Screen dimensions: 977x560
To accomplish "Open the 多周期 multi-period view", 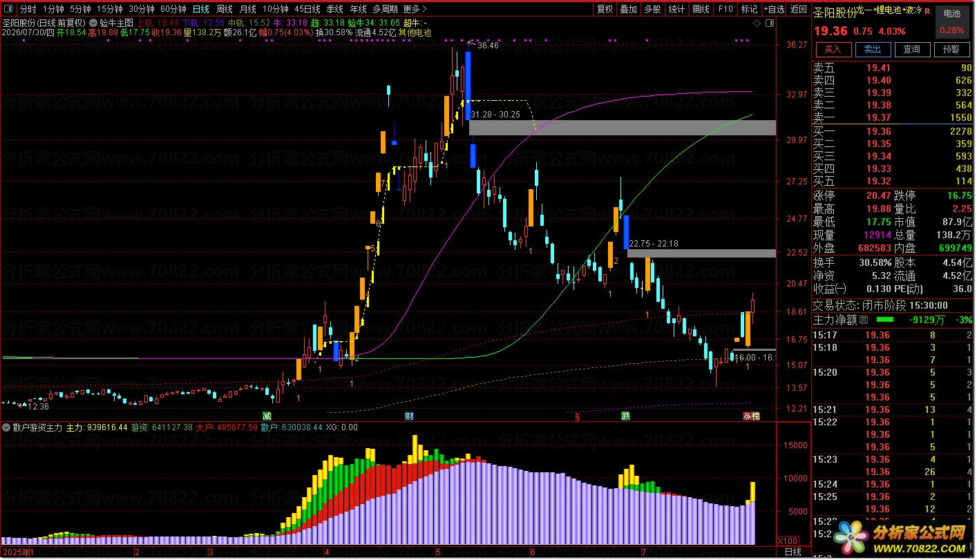I will [385, 9].
